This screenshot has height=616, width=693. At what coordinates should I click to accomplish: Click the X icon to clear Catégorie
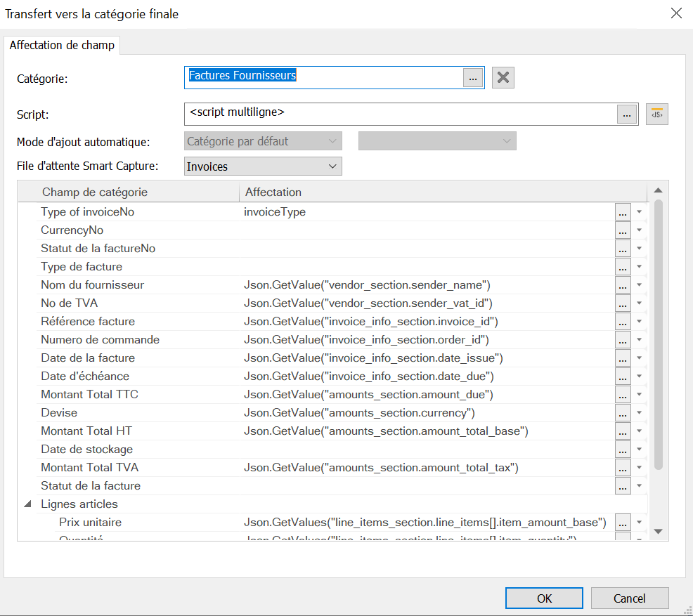click(x=503, y=77)
